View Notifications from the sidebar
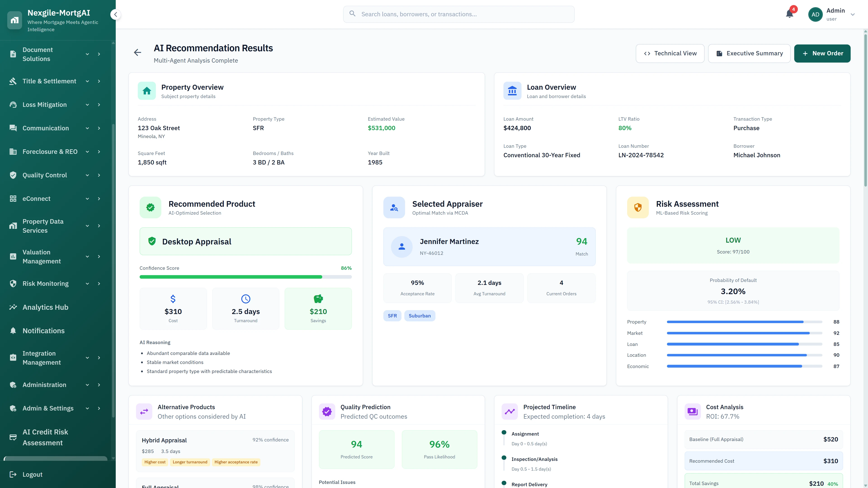 pos(44,331)
